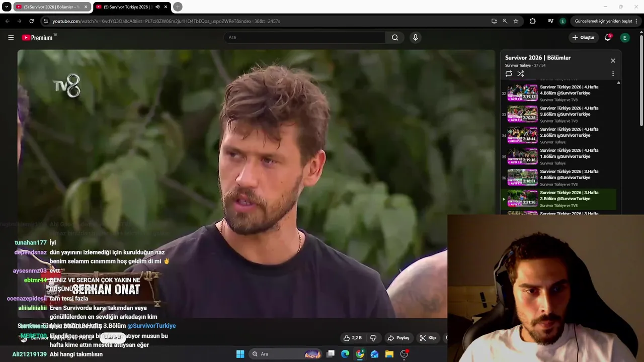The height and width of the screenshot is (362, 644).
Task: Open Google Chrome taskbar icon
Action: [360, 354]
